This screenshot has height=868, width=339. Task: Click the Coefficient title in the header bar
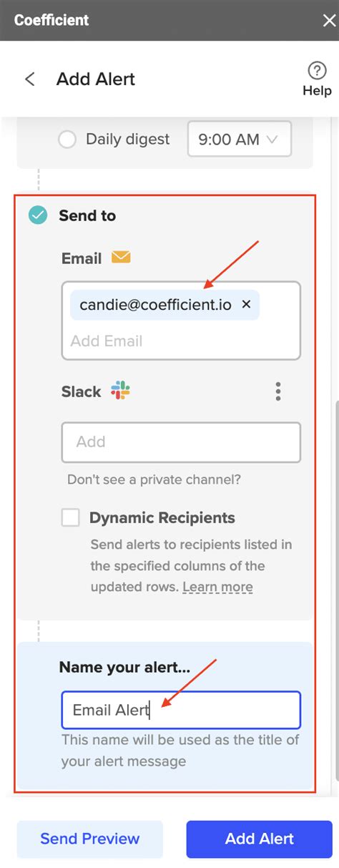tap(51, 20)
